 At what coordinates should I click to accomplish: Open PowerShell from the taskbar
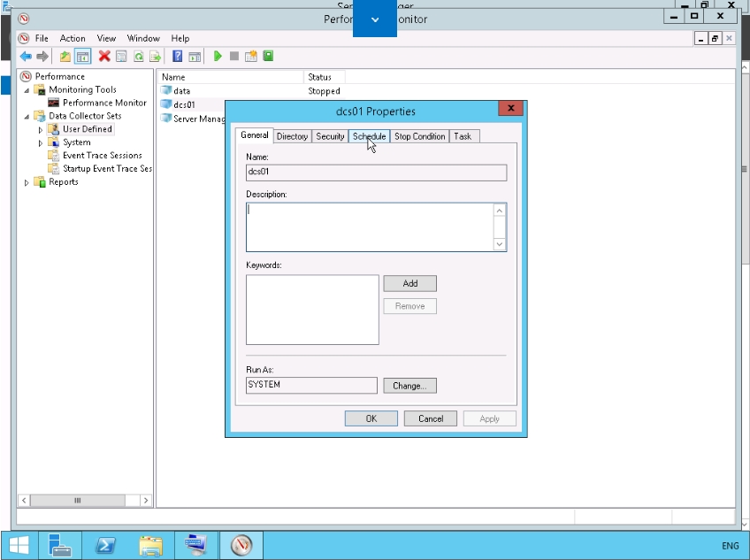coord(106,545)
